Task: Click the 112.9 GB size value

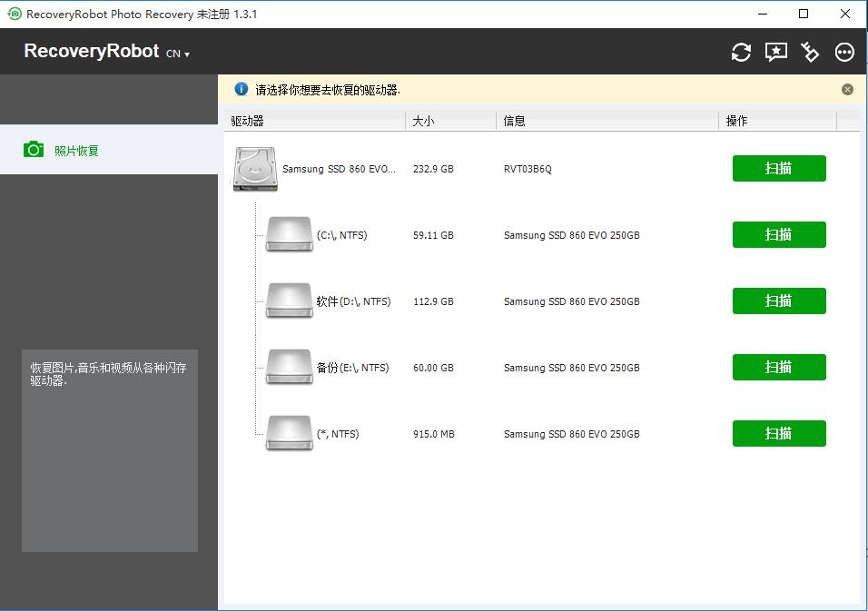Action: (x=433, y=301)
